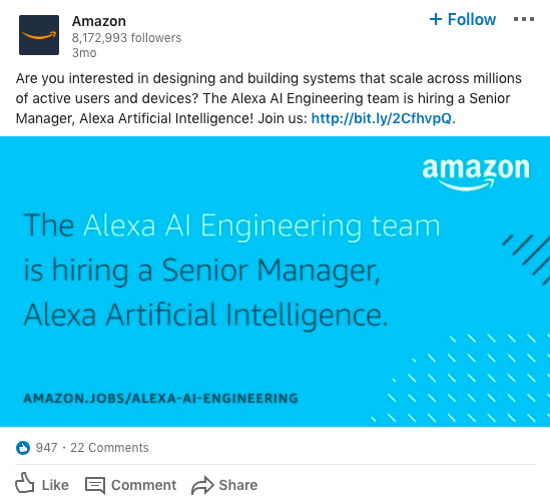The height and width of the screenshot is (504, 550).
Task: Click the Comment label text
Action: (143, 485)
